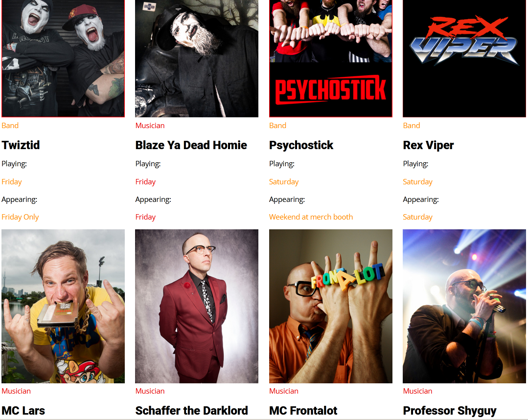Viewport: 528px width, 420px height.
Task: Open the Rex Viper title link
Action: pyautogui.click(x=428, y=145)
